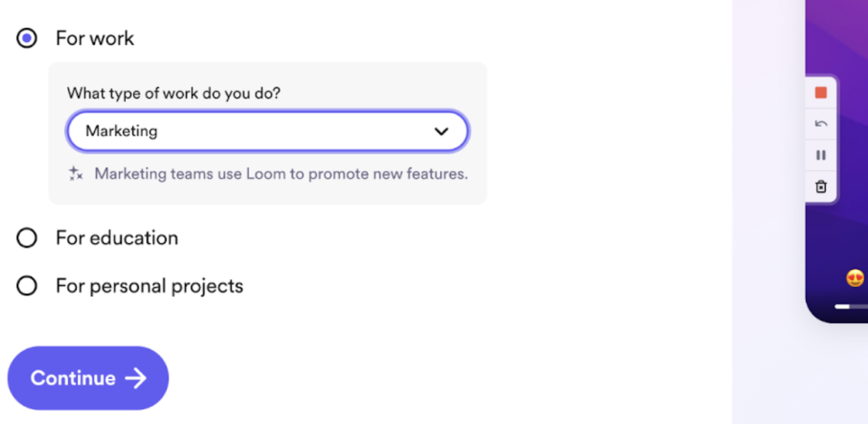Screen dimensions: 868x424
Task: Click the pause bars on the recording toolbar
Action: [820, 155]
